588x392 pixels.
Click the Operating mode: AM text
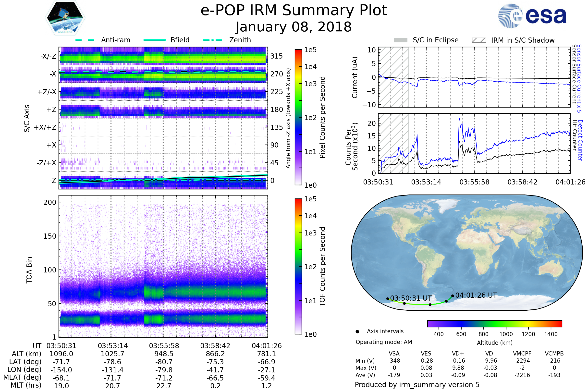click(384, 342)
